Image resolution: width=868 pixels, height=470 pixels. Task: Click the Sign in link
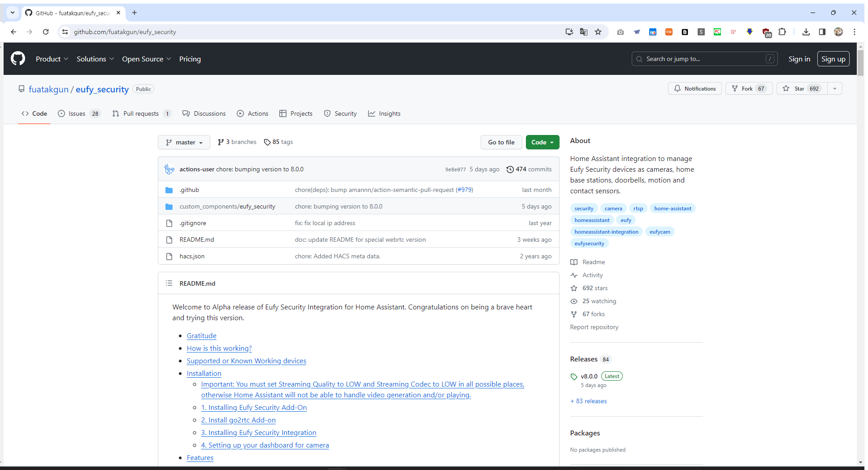(x=799, y=59)
